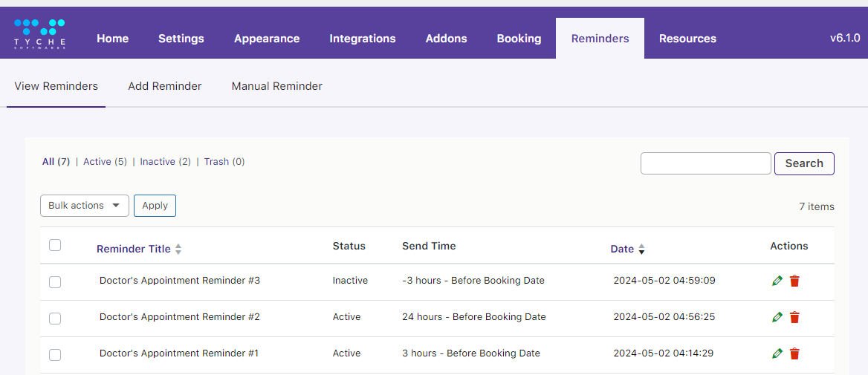The width and height of the screenshot is (868, 375).
Task: Check the box for Doctor's Appointment Reminder #3
Action: point(55,282)
